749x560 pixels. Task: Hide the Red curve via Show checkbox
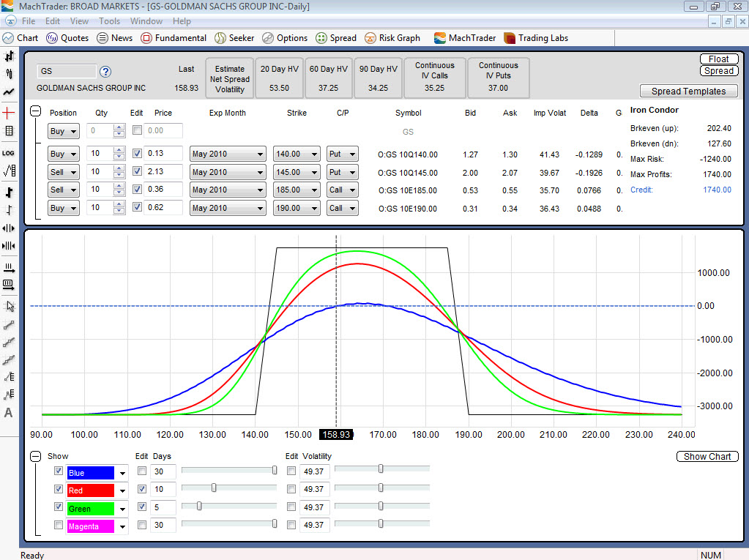point(59,489)
